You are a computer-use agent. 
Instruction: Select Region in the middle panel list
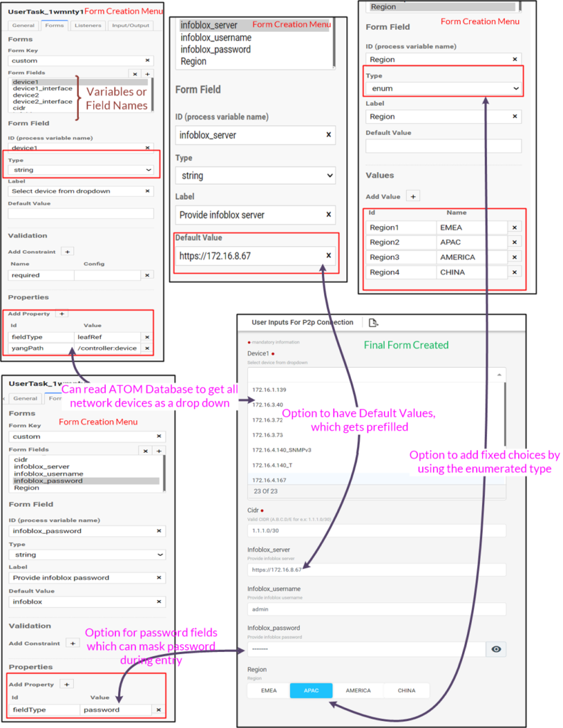(x=193, y=61)
